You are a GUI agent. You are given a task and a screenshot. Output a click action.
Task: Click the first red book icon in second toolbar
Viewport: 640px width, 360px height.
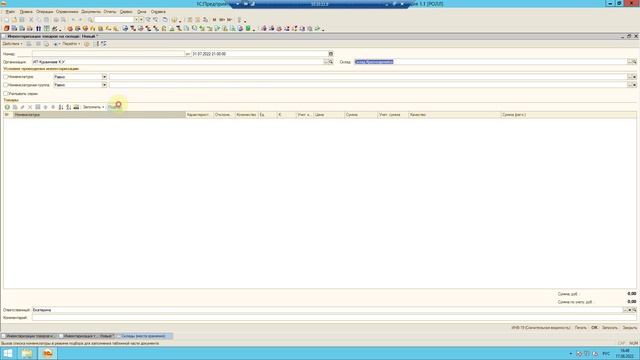click(7, 29)
